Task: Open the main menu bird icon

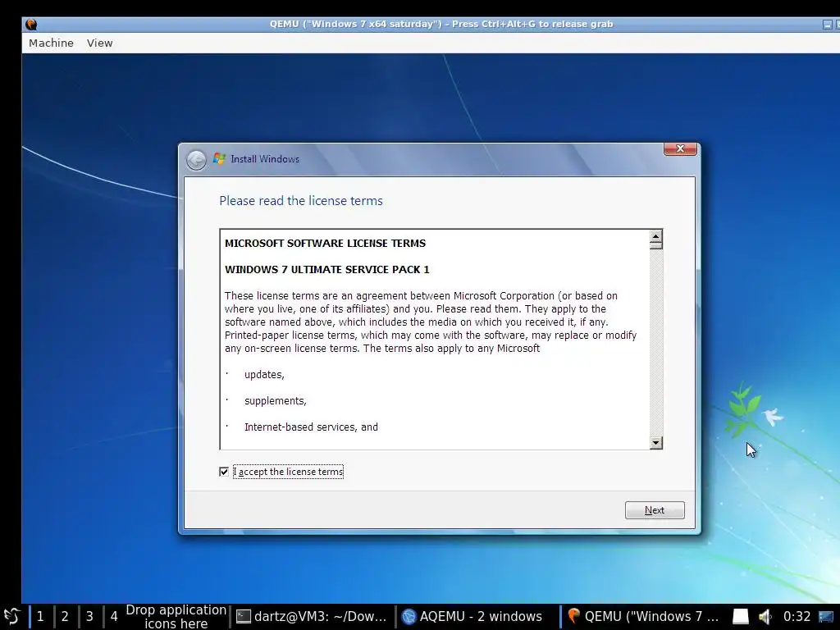Action: pos(12,617)
